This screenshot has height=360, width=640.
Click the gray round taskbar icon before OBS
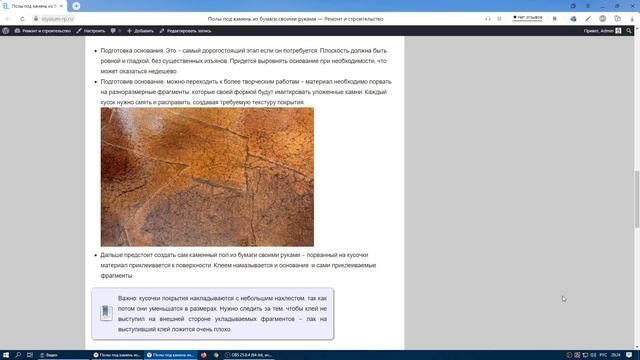coord(216,355)
